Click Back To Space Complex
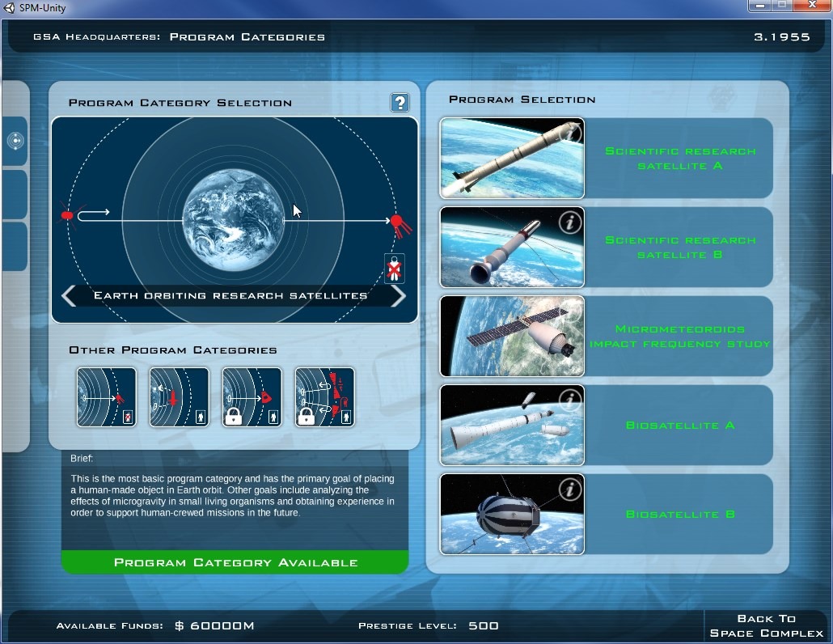The width and height of the screenshot is (833, 644). pos(765,625)
